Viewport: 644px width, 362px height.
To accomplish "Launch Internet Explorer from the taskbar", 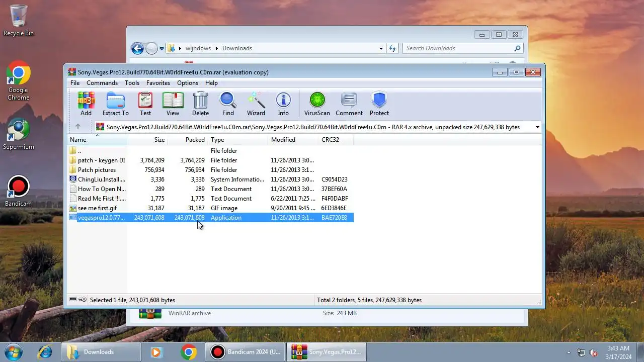I will (45, 352).
